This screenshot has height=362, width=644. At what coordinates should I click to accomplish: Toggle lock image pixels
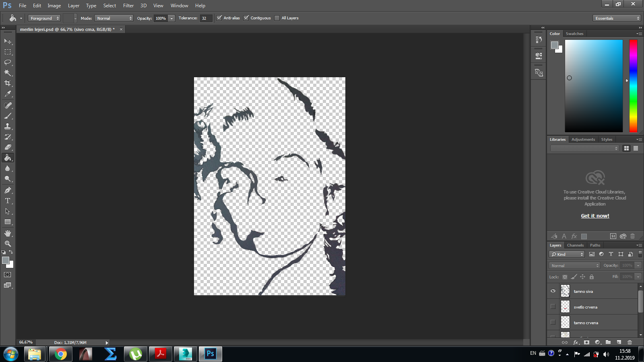coord(574,277)
